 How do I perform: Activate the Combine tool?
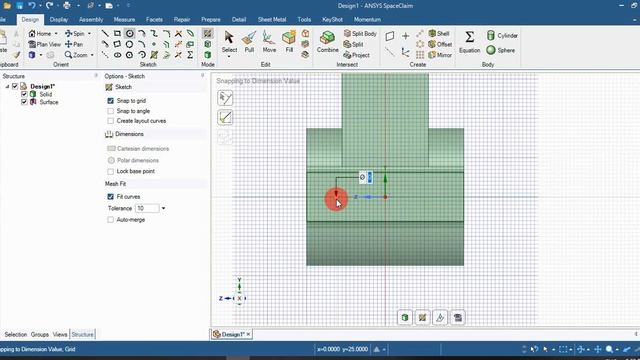328,42
